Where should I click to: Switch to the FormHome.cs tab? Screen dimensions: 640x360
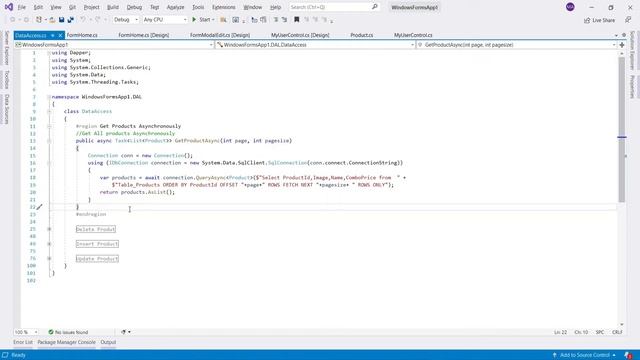[82, 36]
